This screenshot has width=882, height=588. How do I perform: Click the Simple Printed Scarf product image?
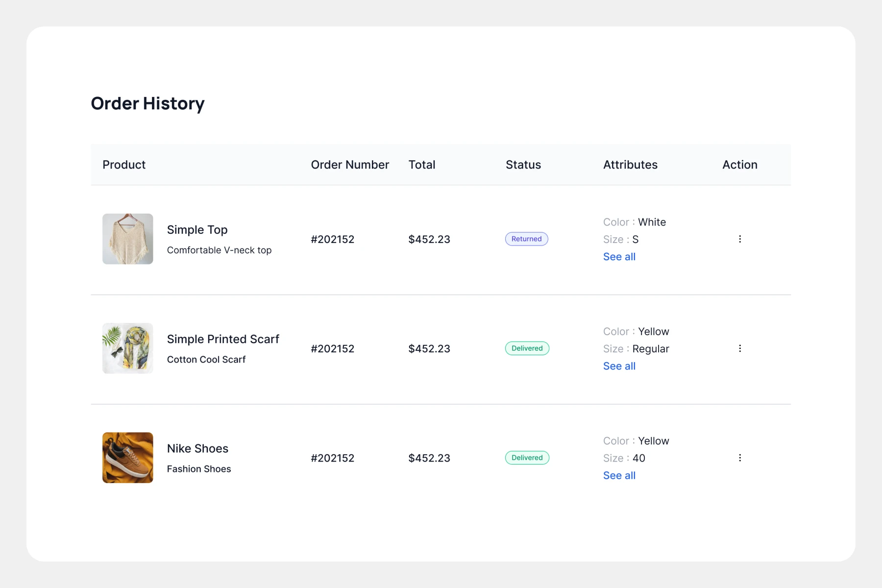tap(127, 348)
